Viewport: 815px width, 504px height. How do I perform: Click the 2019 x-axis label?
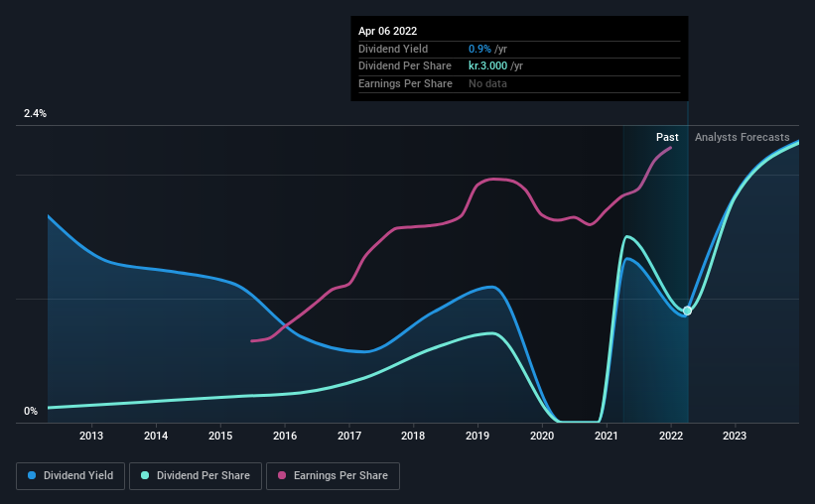pos(477,436)
